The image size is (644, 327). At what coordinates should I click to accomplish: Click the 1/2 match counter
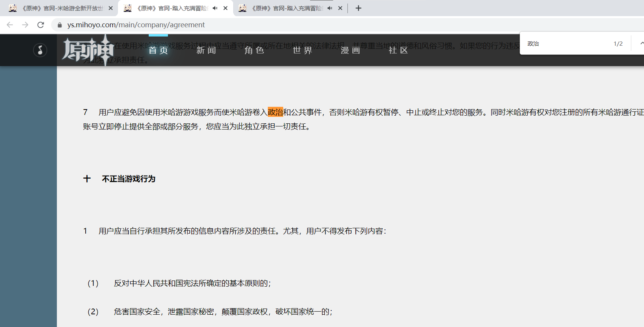tap(618, 44)
